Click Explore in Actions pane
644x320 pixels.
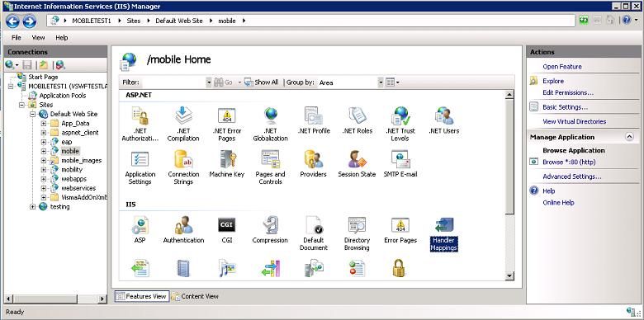pyautogui.click(x=553, y=81)
